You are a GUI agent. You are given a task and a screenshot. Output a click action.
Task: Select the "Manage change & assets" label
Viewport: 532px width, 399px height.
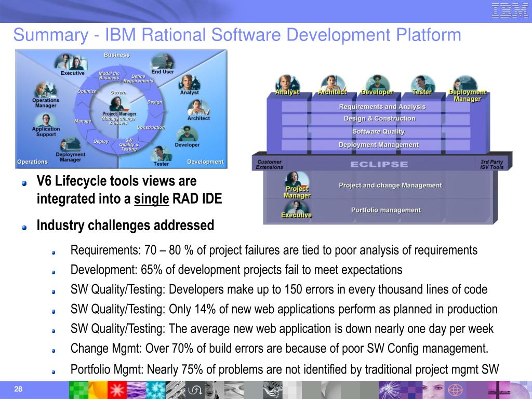click(118, 121)
